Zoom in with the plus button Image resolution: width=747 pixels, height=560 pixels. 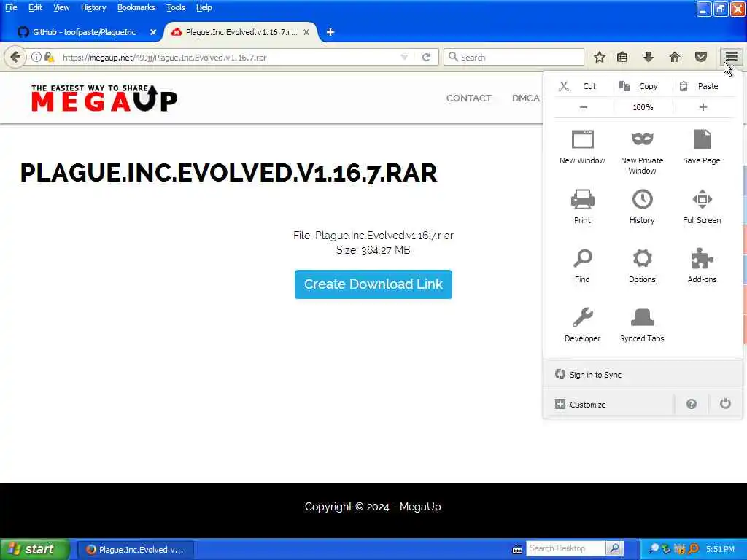point(703,107)
